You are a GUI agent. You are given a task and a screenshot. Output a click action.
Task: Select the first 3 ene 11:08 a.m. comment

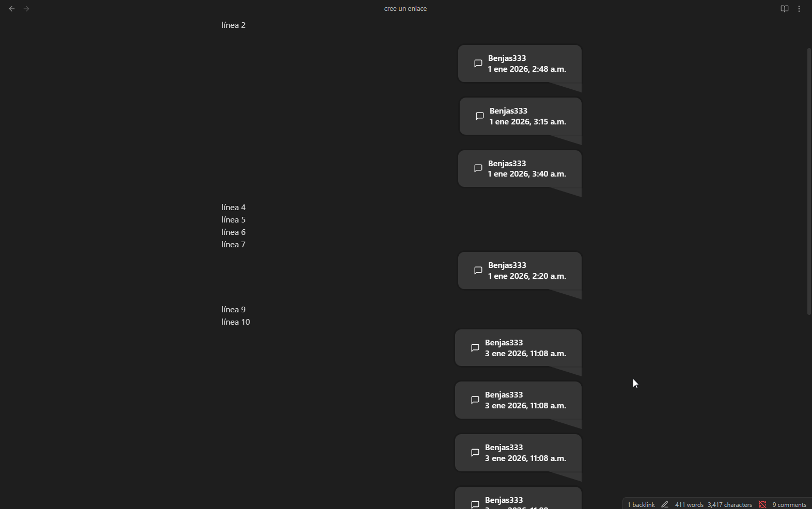pos(518,348)
